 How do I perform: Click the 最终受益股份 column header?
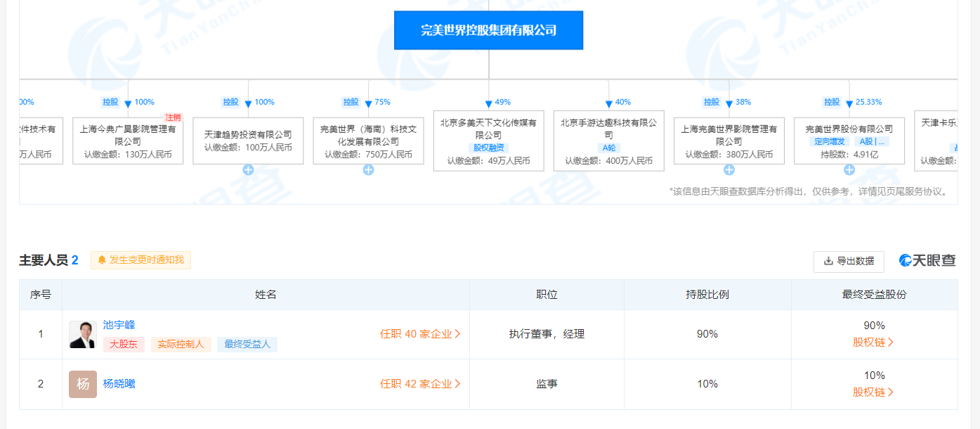pyautogui.click(x=874, y=295)
